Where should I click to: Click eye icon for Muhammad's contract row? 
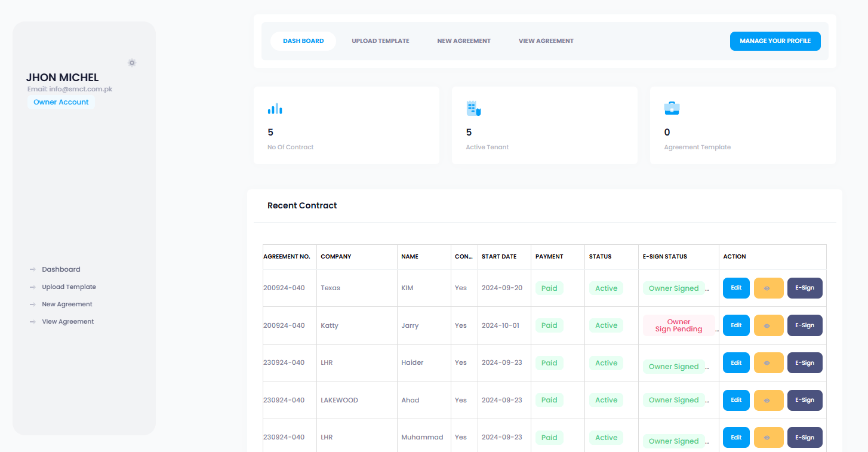pos(768,438)
